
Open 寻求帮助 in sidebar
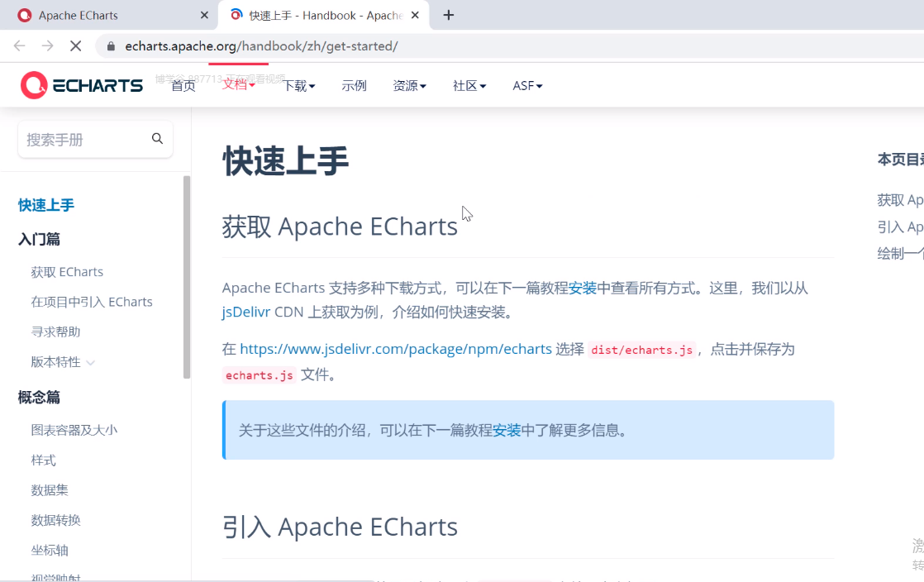(x=55, y=332)
